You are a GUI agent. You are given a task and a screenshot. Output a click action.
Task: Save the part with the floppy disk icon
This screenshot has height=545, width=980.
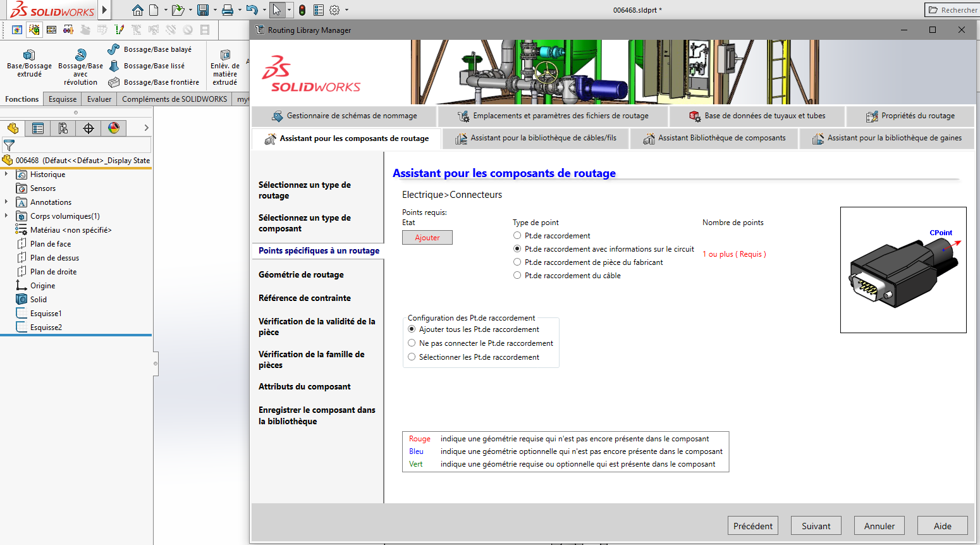click(203, 10)
